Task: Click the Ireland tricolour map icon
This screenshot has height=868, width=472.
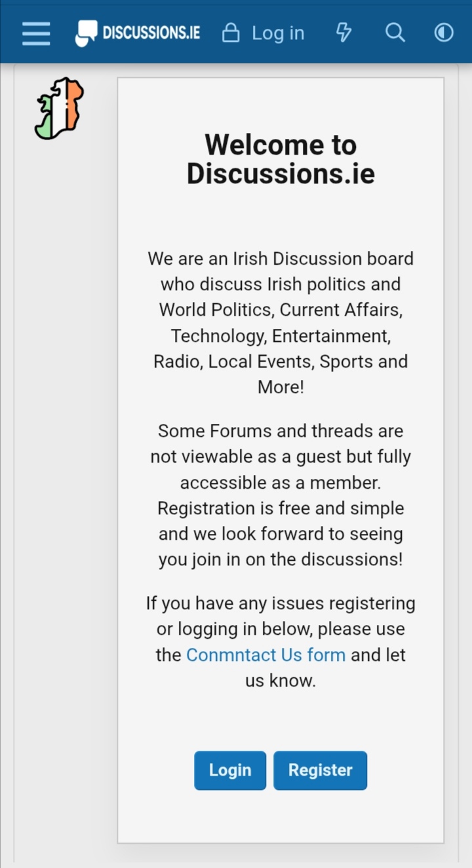Action: pyautogui.click(x=59, y=108)
